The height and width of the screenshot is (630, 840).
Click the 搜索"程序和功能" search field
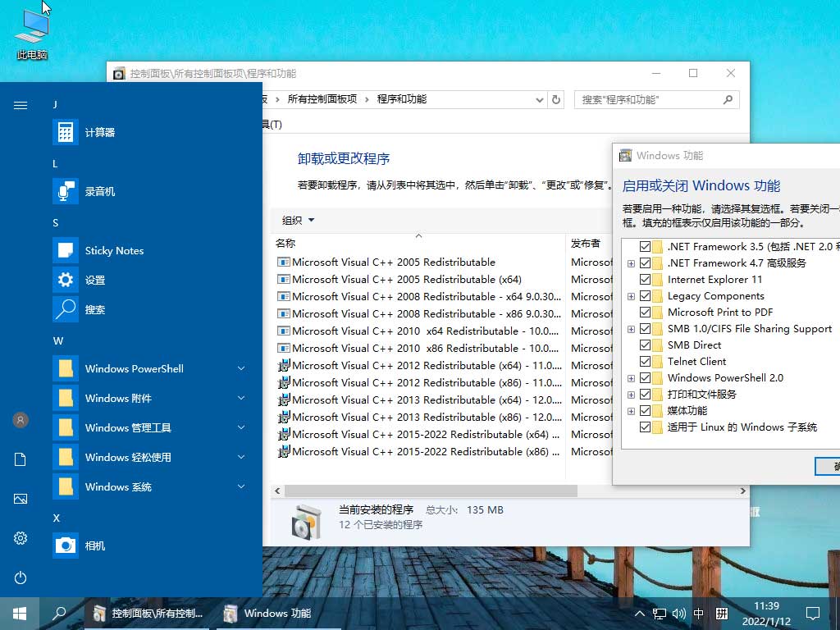point(657,99)
